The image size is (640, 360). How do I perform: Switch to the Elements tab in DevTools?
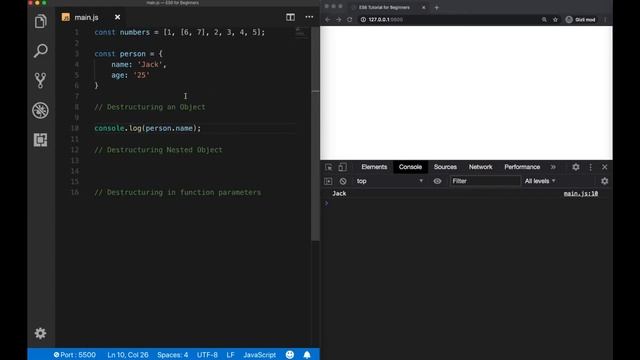click(x=374, y=167)
